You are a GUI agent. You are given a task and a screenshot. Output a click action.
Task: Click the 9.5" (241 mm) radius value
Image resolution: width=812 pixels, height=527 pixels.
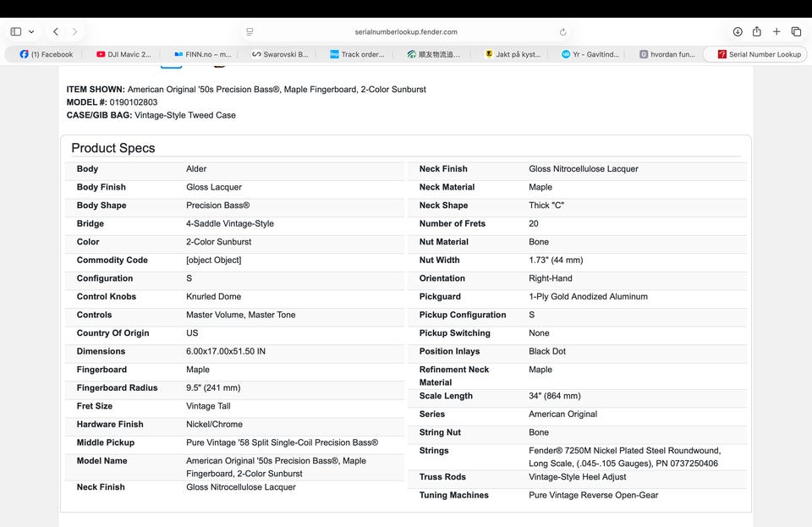[213, 387]
